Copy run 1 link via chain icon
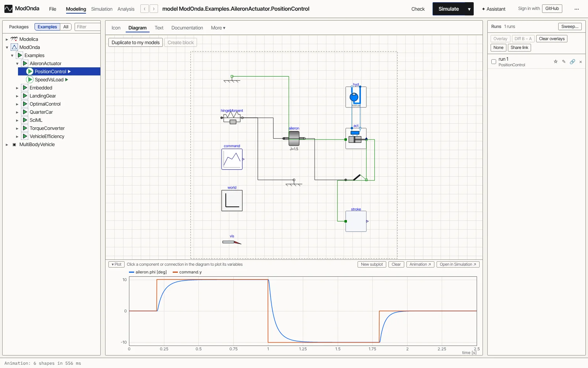This screenshot has height=368, width=588. (x=573, y=61)
